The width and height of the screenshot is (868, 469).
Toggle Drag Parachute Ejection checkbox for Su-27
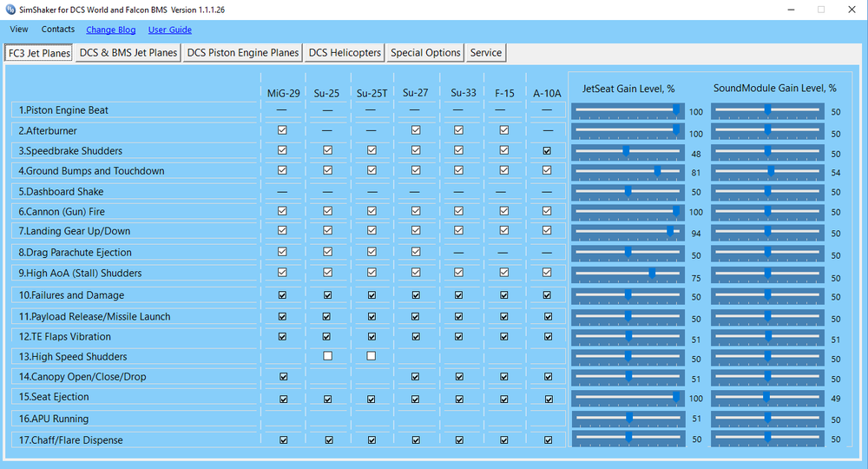click(x=416, y=251)
